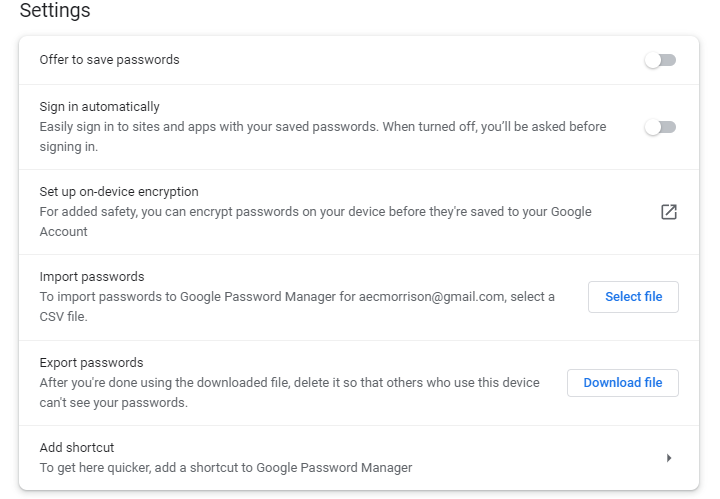The height and width of the screenshot is (499, 720).
Task: Open the "Set up on-device encryption" row title
Action: 119,192
